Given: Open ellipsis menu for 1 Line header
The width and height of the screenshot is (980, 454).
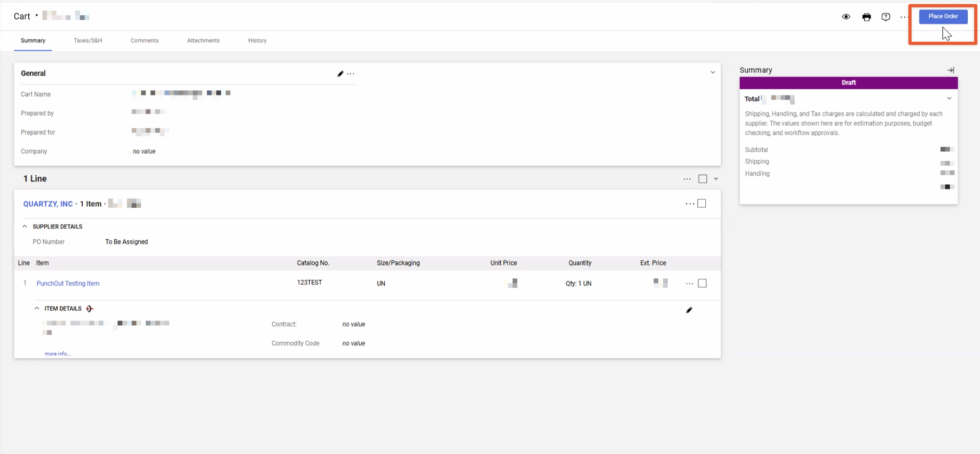Looking at the screenshot, I should click(687, 179).
